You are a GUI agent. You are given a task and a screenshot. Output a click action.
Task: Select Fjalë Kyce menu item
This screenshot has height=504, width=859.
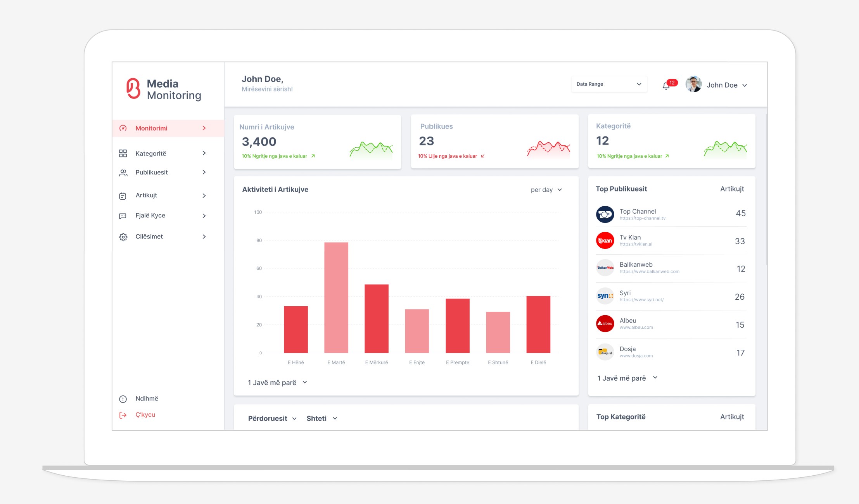coord(150,216)
